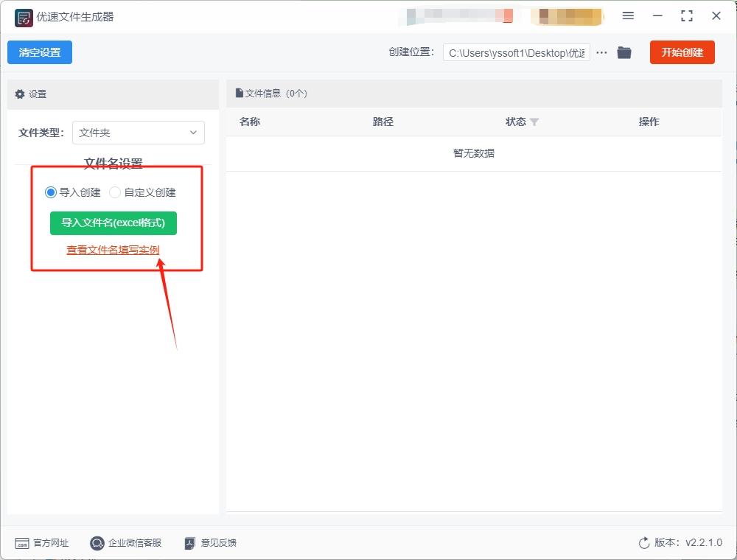This screenshot has height=560, width=737.
Task: Click the 意见反馈 feedback icon in footer
Action: [190, 543]
